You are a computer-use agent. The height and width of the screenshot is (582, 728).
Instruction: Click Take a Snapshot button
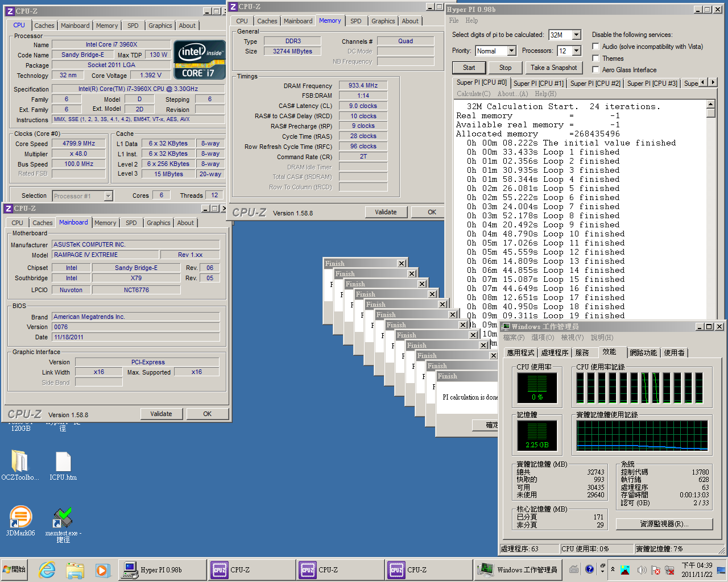(553, 68)
